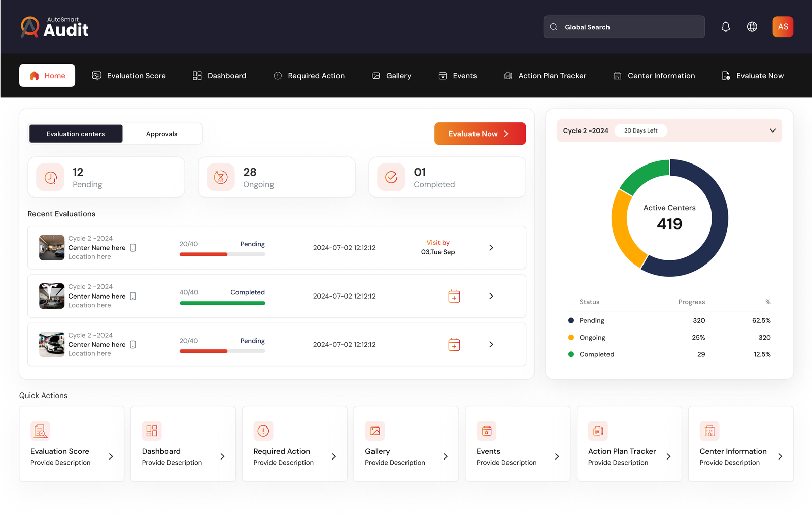
Task: Click the Gallery quick action icon
Action: coord(375,431)
